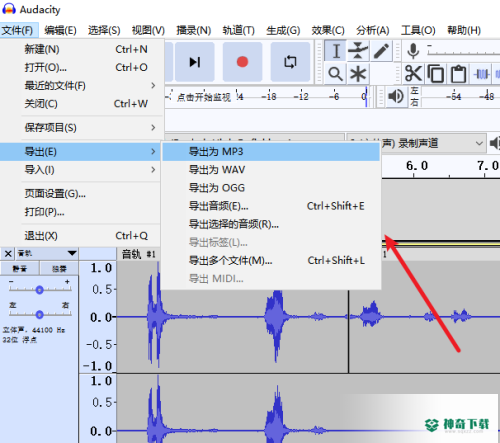Expand the 导出(E) submenu

pyautogui.click(x=81, y=152)
